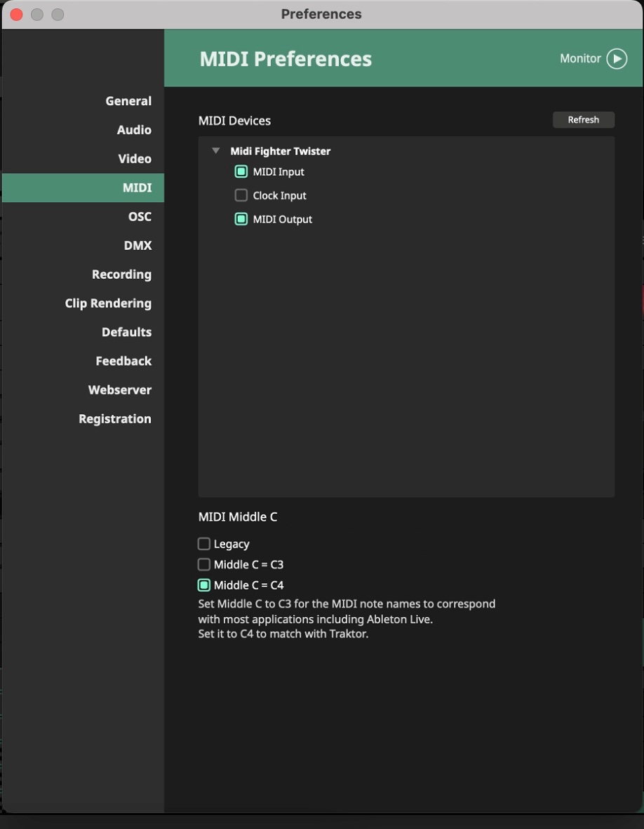Image resolution: width=644 pixels, height=829 pixels.
Task: Go to Video preferences section
Action: click(x=135, y=159)
